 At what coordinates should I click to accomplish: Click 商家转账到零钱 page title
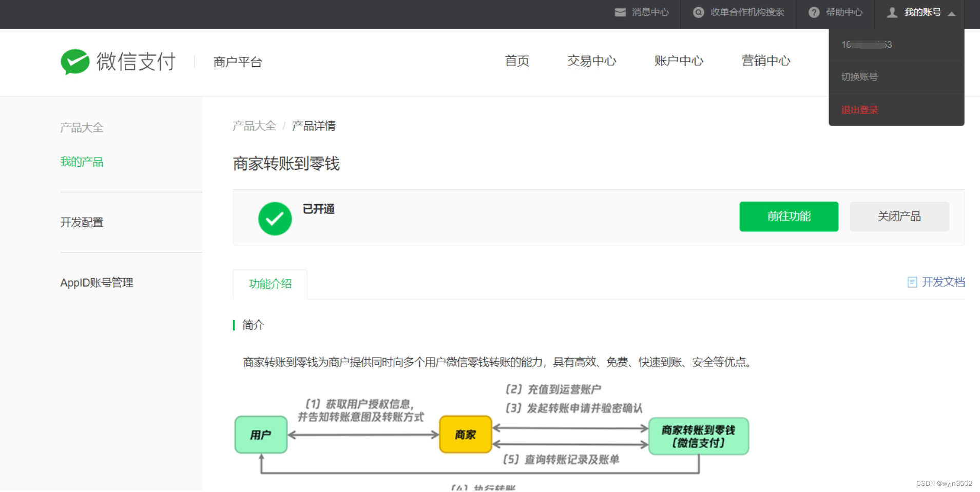click(286, 164)
